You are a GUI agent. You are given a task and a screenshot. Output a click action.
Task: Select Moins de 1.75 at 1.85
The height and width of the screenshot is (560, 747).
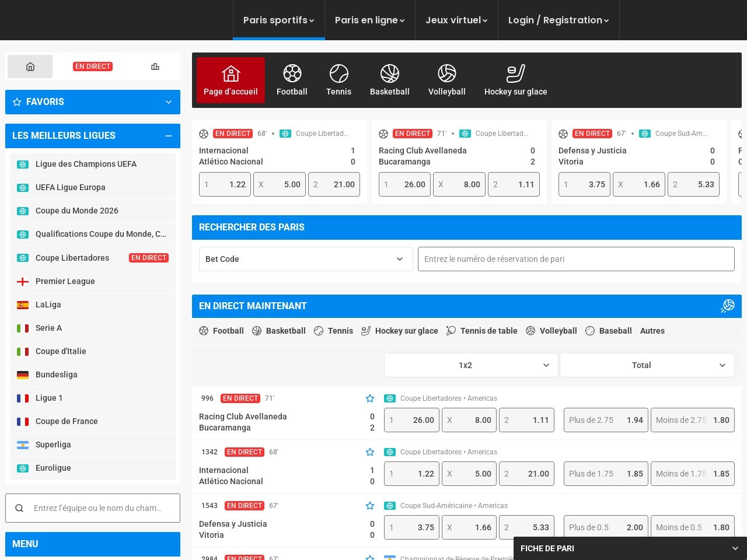coord(693,474)
